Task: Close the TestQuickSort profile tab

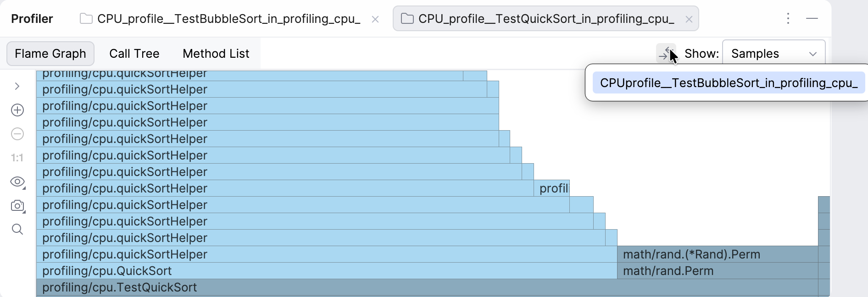Action: tap(689, 19)
